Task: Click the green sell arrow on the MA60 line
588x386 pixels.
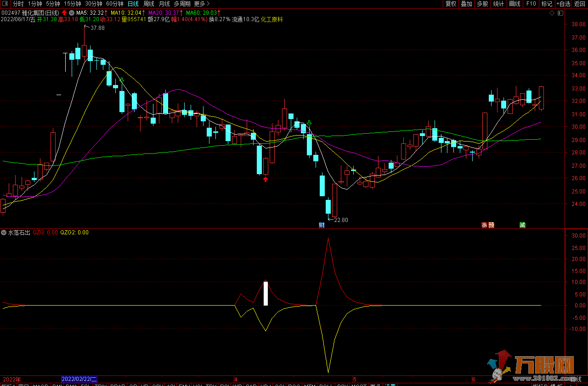Action: [x=309, y=123]
